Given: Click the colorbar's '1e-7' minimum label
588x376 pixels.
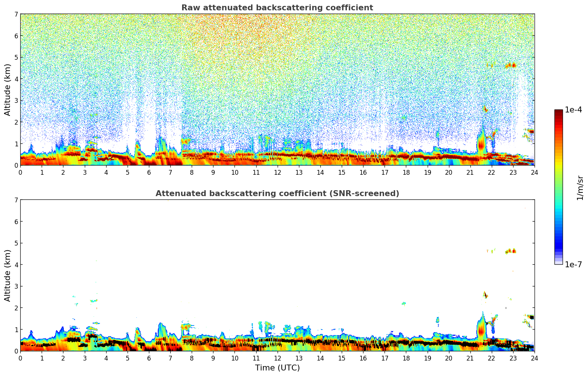Looking at the screenshot, I should 573,265.
